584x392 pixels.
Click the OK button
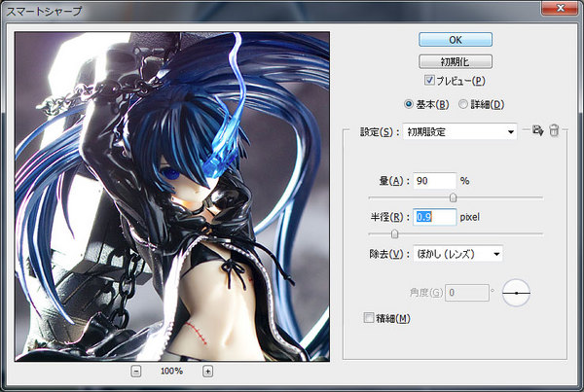click(x=456, y=40)
